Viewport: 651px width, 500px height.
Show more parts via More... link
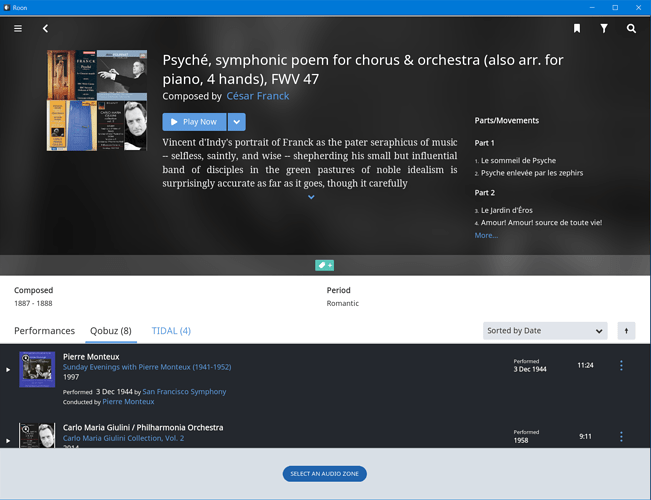486,235
